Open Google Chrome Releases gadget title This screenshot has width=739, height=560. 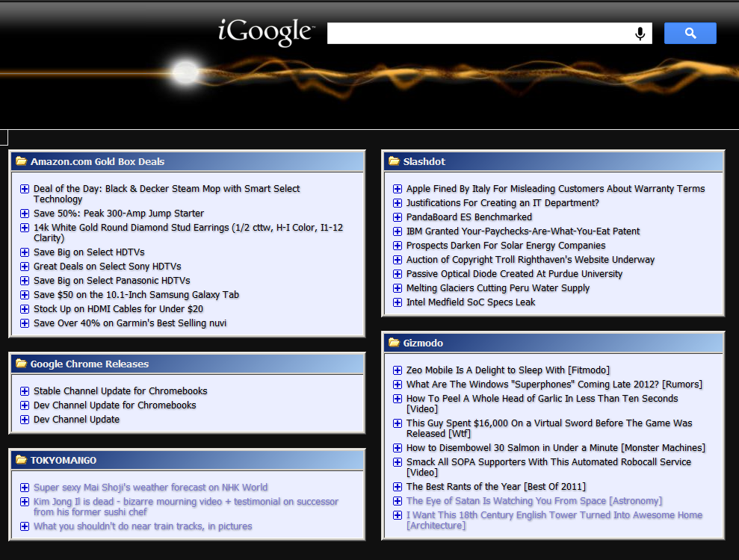pyautogui.click(x=90, y=364)
